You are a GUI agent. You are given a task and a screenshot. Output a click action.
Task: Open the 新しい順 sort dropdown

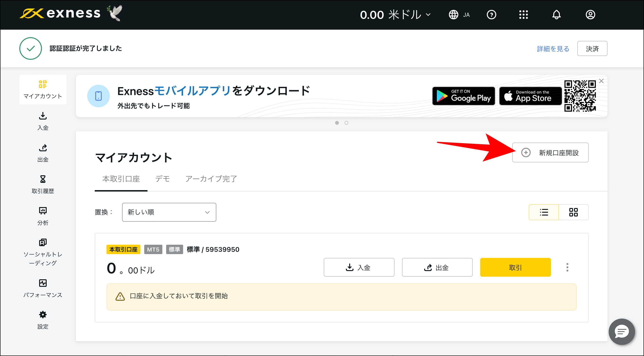click(x=169, y=212)
